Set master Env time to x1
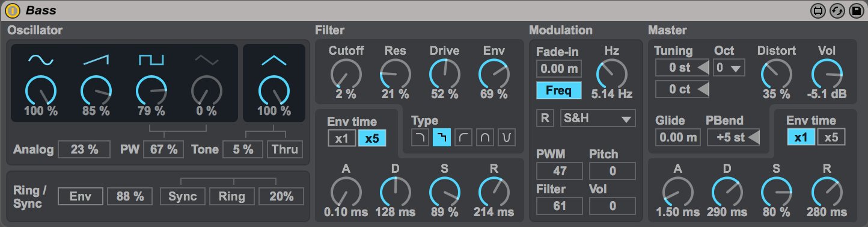 point(801,137)
